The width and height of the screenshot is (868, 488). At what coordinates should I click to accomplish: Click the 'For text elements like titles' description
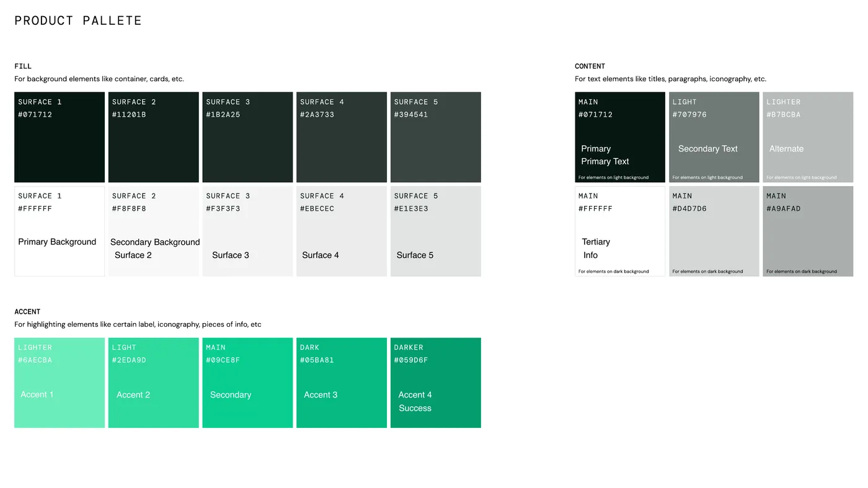click(670, 79)
